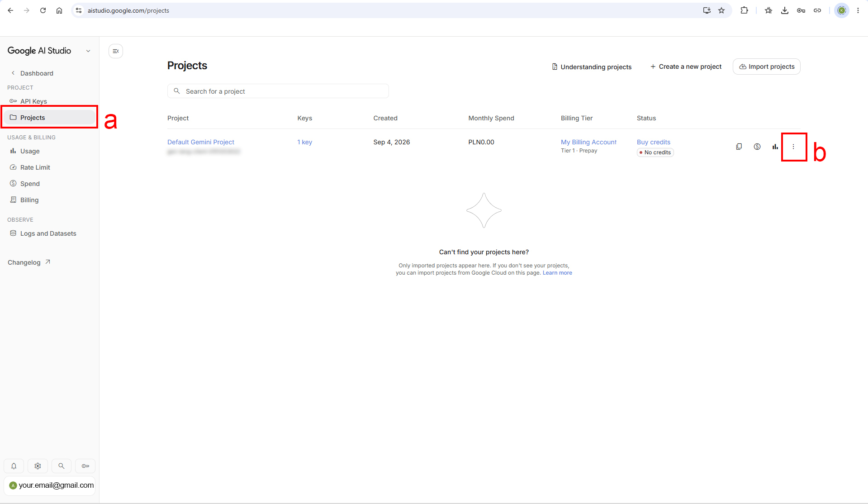Open API Keys in sidebar
The image size is (868, 504).
(x=33, y=101)
